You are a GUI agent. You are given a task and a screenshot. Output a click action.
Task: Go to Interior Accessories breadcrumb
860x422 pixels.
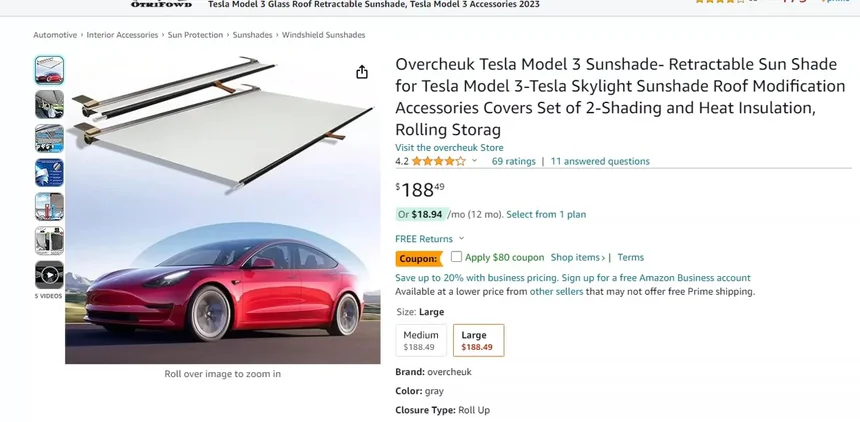[x=122, y=35]
